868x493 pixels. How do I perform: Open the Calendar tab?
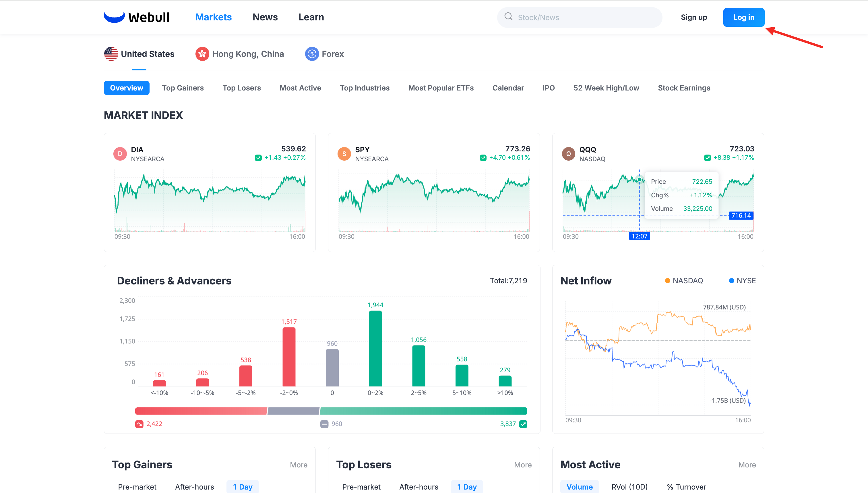tap(508, 88)
